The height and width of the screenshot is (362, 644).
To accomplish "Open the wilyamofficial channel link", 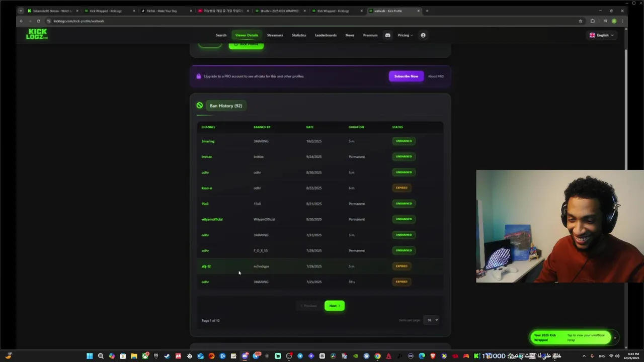I will 212,219.
